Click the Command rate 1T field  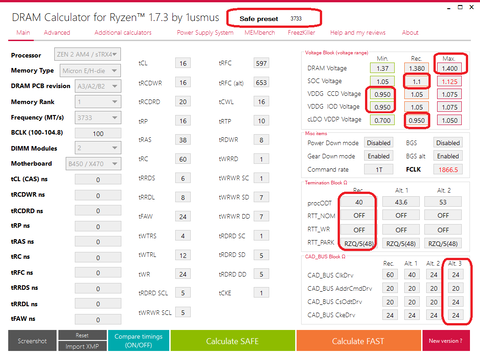(x=379, y=170)
